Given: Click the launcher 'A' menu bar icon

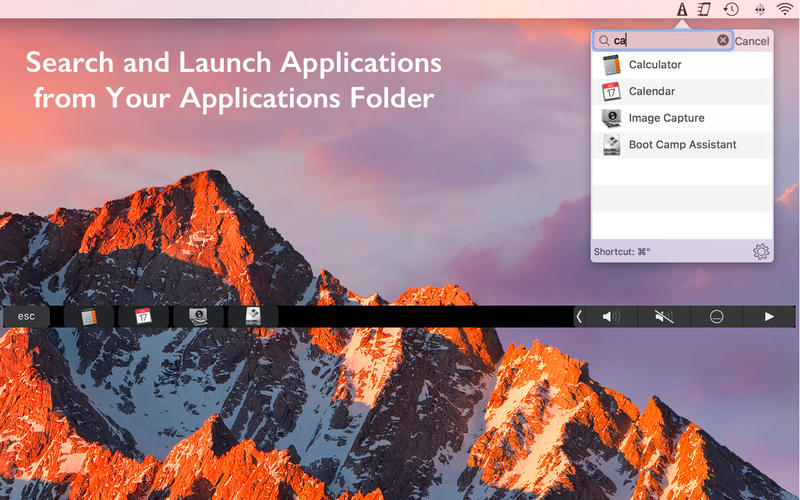Looking at the screenshot, I should click(682, 10).
